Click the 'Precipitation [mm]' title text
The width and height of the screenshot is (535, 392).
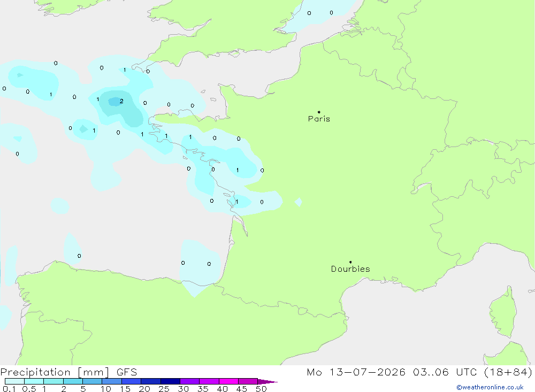coord(55,372)
